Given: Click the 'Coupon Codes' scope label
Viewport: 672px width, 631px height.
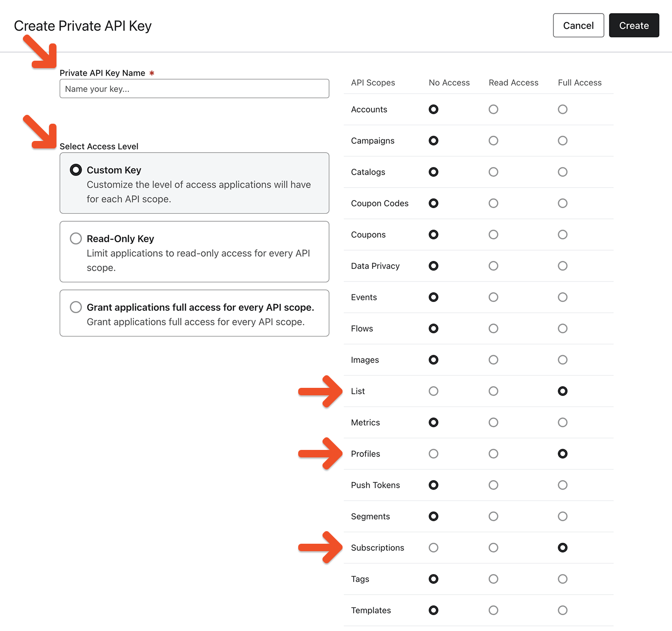Looking at the screenshot, I should (379, 203).
